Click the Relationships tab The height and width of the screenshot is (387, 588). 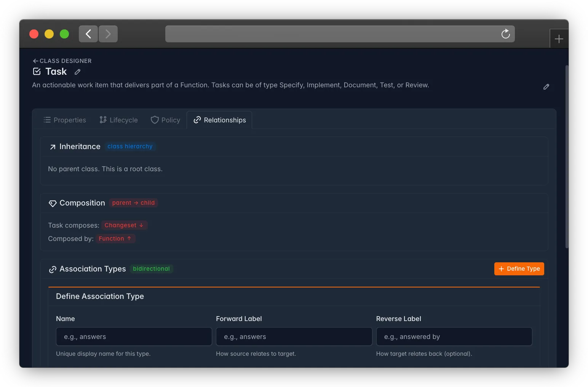(219, 120)
